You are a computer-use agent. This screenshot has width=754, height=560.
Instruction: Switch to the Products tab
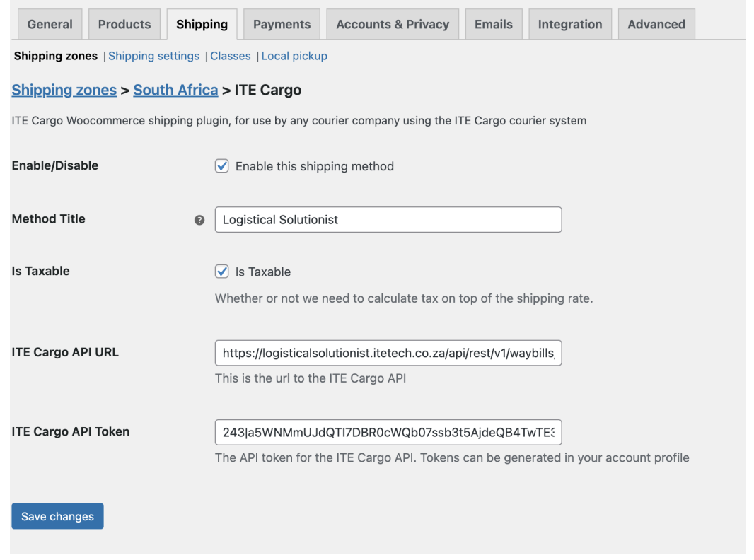(x=124, y=24)
